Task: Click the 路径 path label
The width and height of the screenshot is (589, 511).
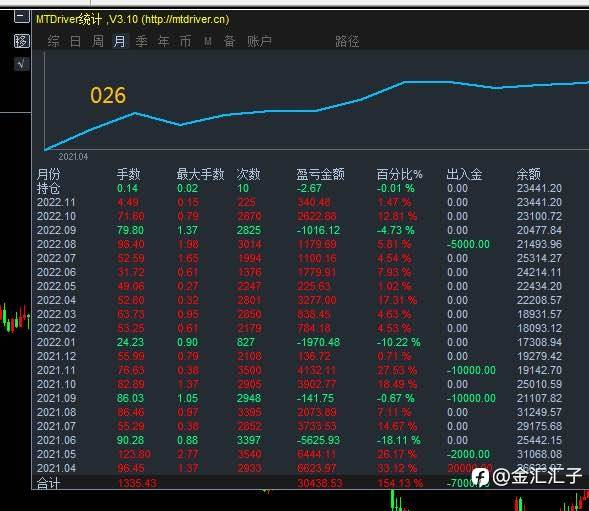Action: point(347,41)
